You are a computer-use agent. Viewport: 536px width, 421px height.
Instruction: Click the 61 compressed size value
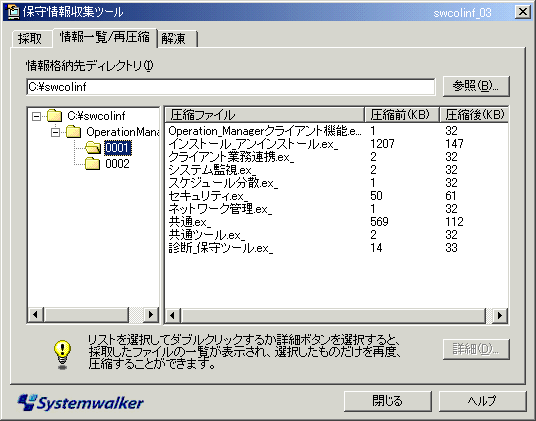(x=451, y=196)
